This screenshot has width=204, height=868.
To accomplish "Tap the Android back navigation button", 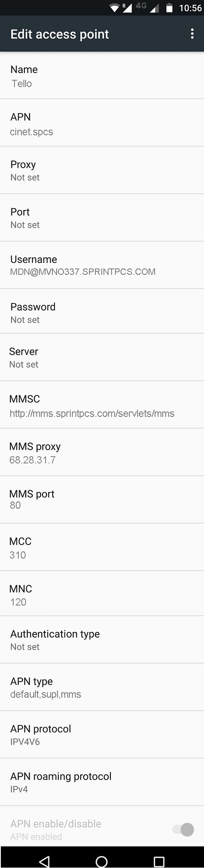I will pos(44,861).
